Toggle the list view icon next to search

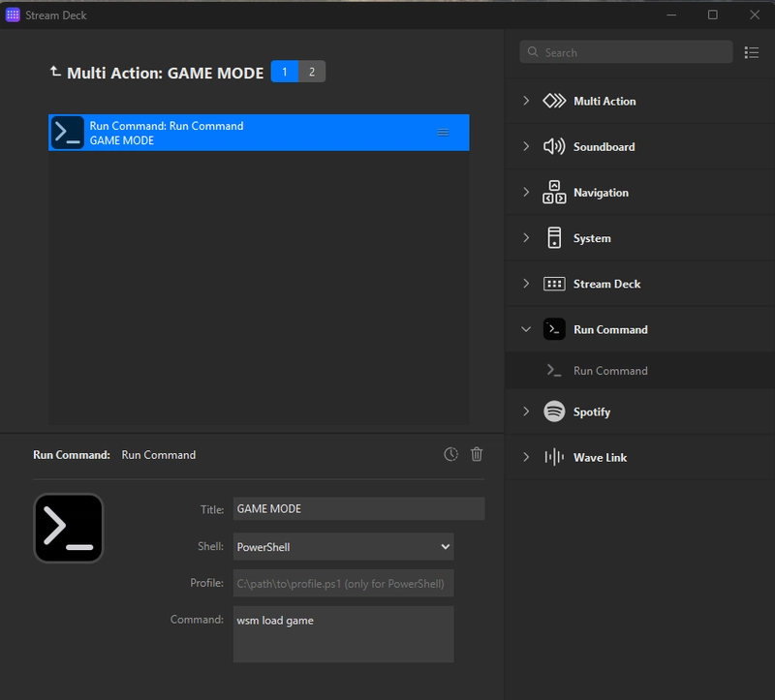click(x=752, y=52)
